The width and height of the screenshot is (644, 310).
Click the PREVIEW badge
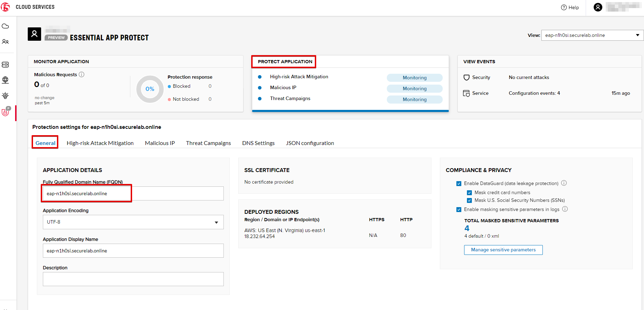pyautogui.click(x=56, y=38)
